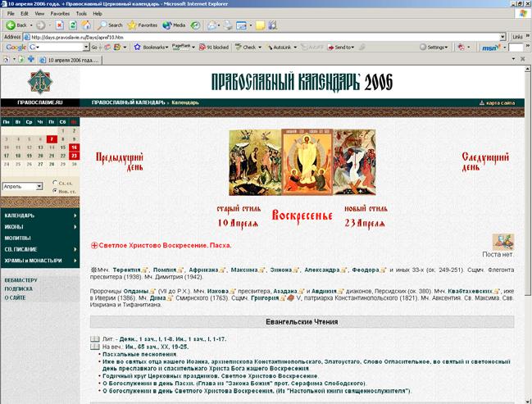The image size is (532, 404).
Task: Click the Google toolbar search field
Action: tap(56, 48)
